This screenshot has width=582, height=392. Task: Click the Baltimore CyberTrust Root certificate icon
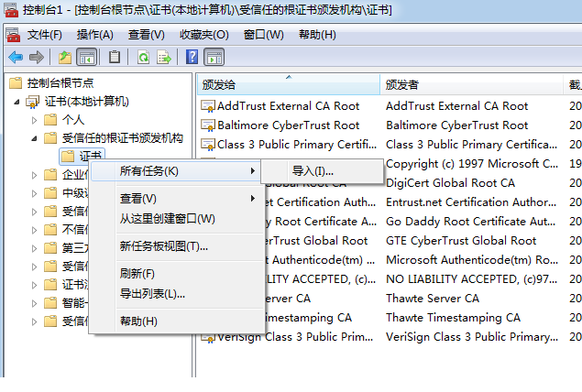[208, 125]
